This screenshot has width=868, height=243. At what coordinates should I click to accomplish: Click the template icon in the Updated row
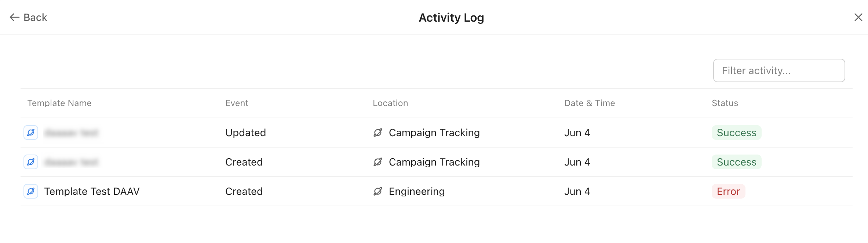click(x=31, y=133)
